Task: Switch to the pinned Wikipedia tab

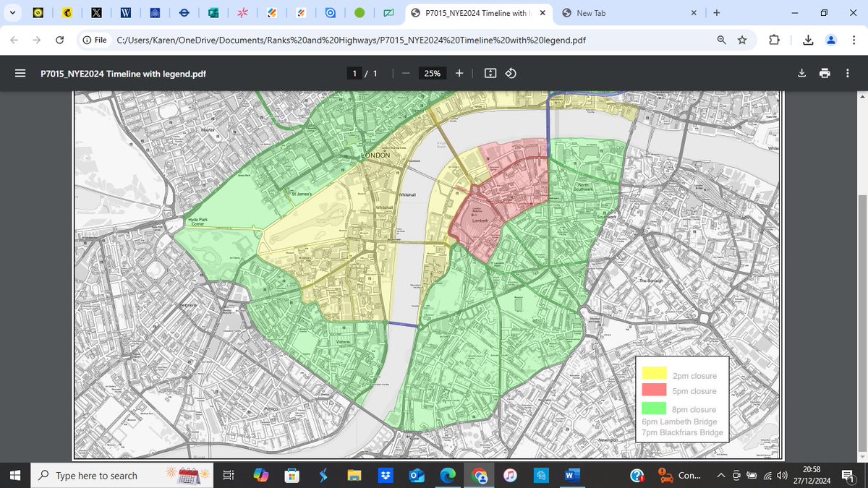Action: pyautogui.click(x=125, y=13)
